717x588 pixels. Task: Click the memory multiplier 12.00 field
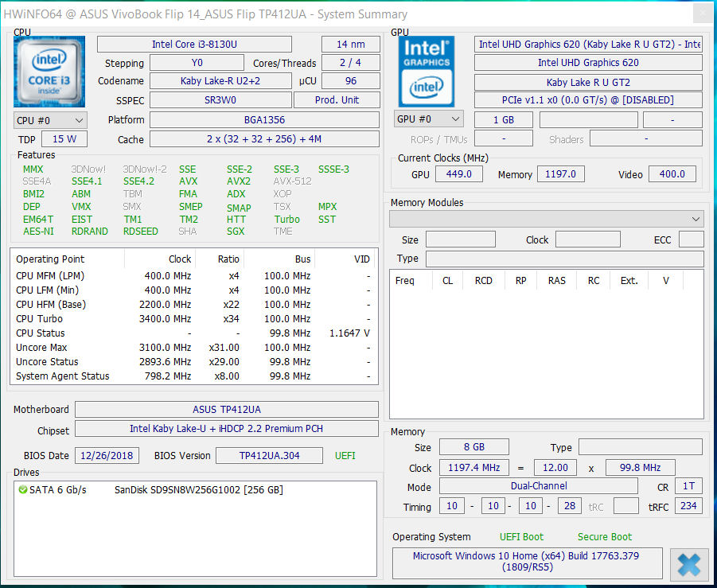[x=555, y=467]
